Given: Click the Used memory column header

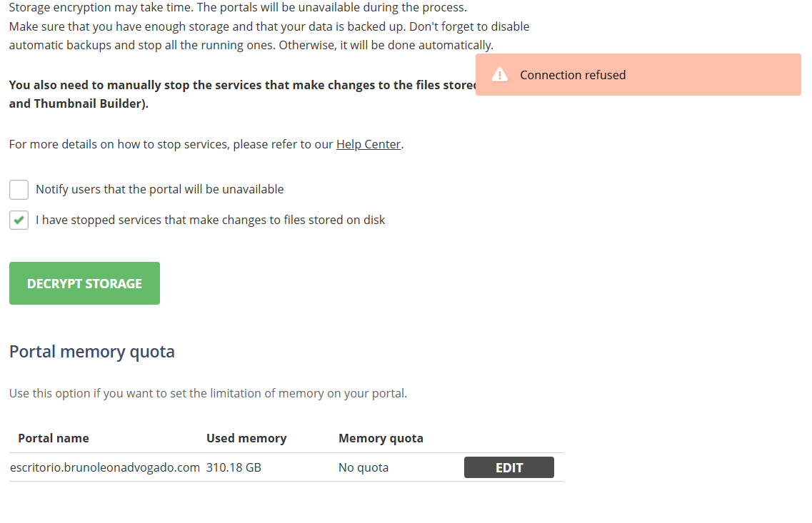Looking at the screenshot, I should point(246,438).
